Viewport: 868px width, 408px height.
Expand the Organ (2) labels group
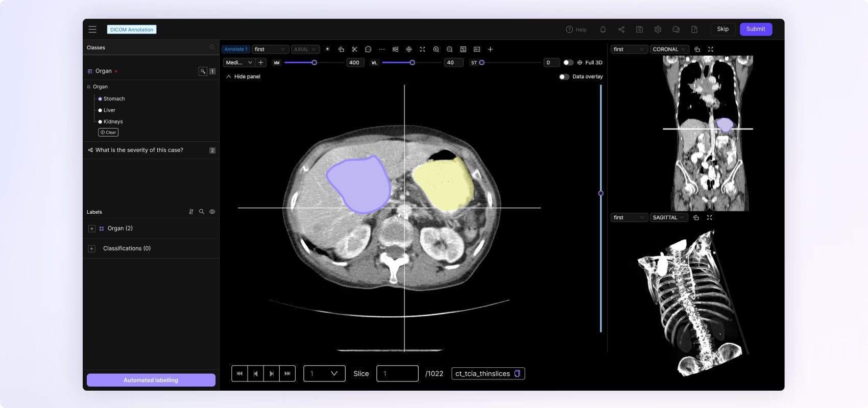pos(91,228)
